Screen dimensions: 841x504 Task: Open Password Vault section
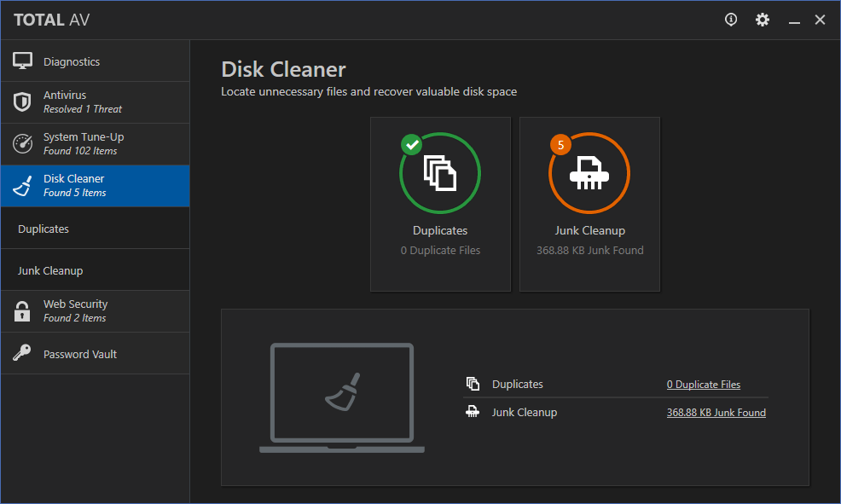(95, 353)
